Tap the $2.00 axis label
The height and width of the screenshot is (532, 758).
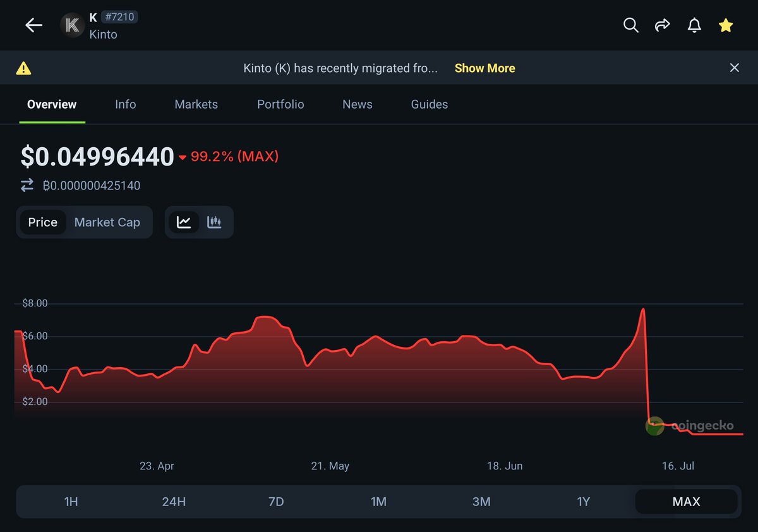point(35,402)
